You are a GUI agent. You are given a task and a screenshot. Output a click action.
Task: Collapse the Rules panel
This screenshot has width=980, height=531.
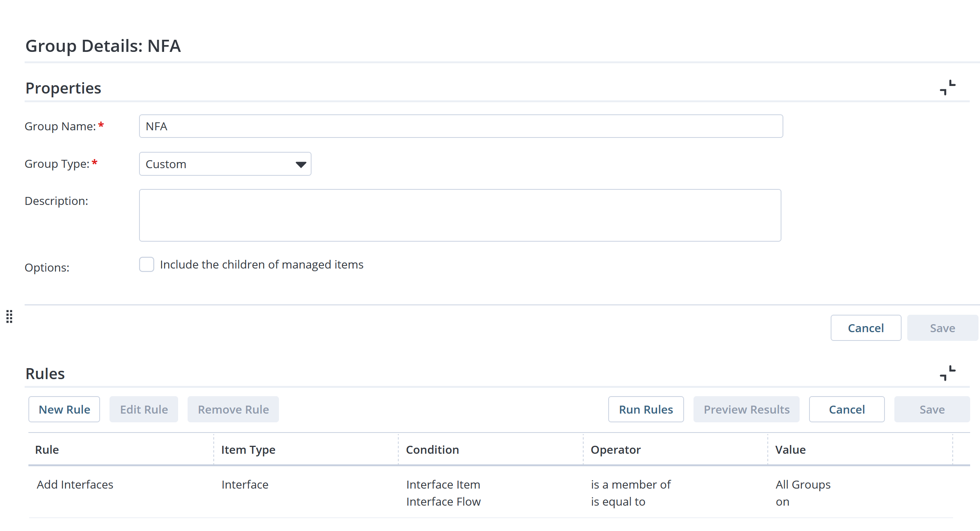pos(948,373)
